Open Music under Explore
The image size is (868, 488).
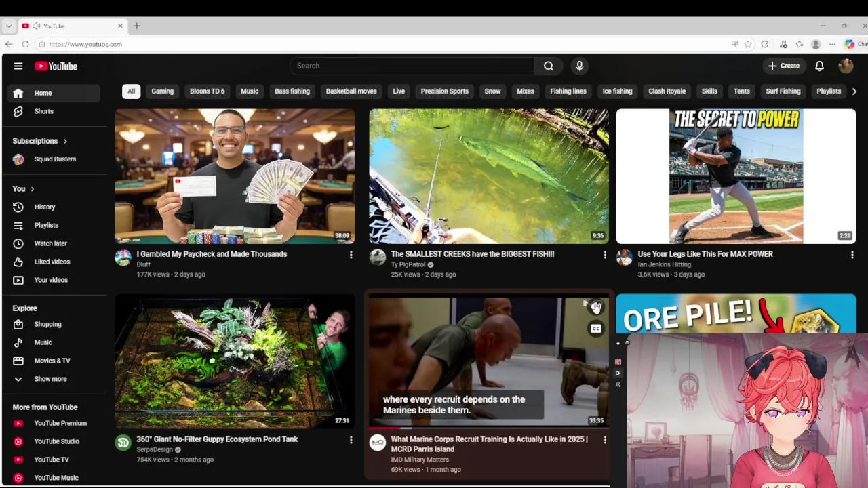(54, 343)
